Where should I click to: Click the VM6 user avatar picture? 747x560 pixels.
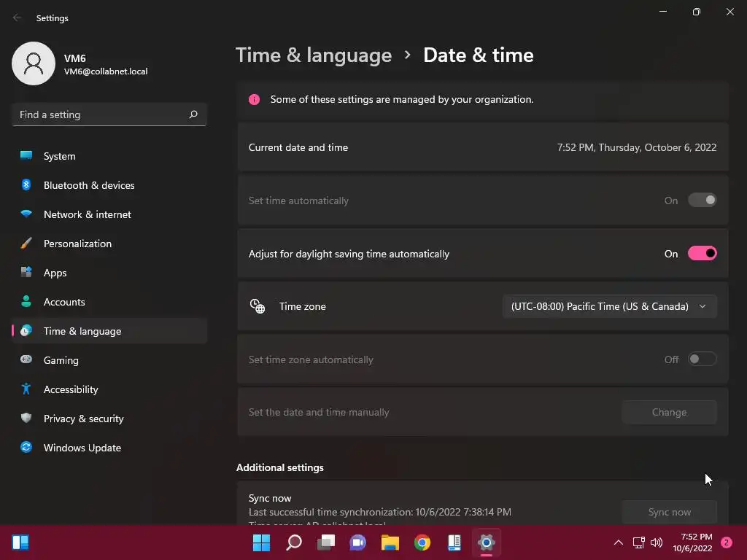coord(34,63)
